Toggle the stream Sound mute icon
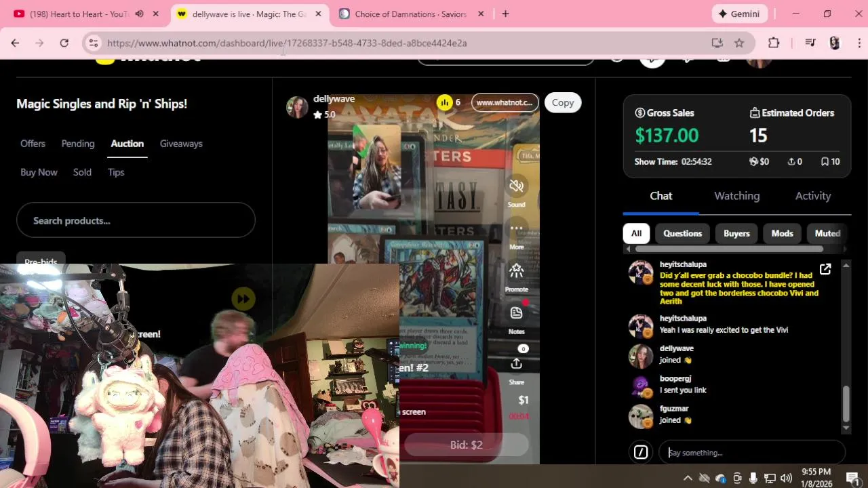Screen dimensions: 868x488 click(x=517, y=186)
